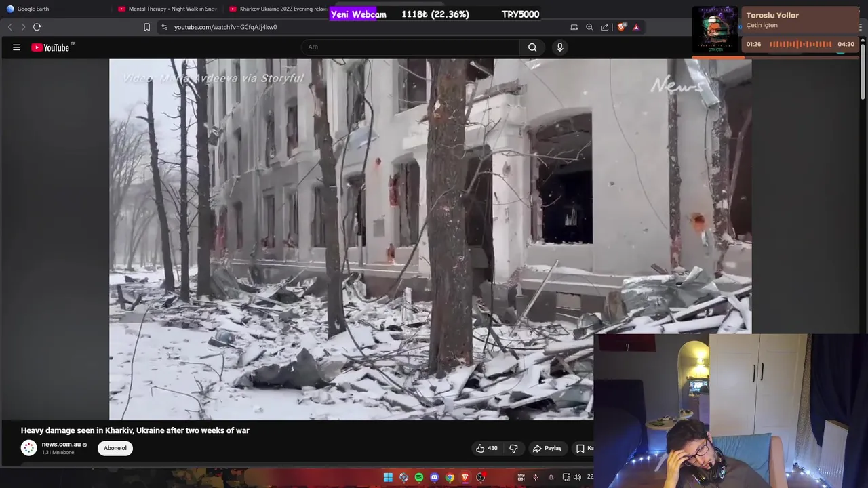Click the youtube.com address bar URL
This screenshot has width=868, height=488.
pyautogui.click(x=225, y=27)
